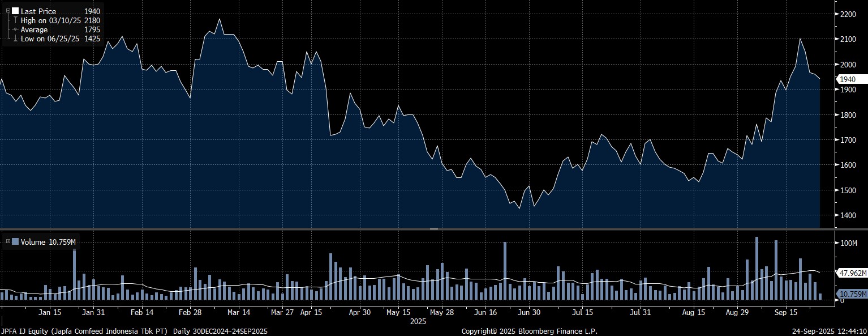Click the Volume series color swatch
This screenshot has width=868, height=336.
(x=15, y=242)
